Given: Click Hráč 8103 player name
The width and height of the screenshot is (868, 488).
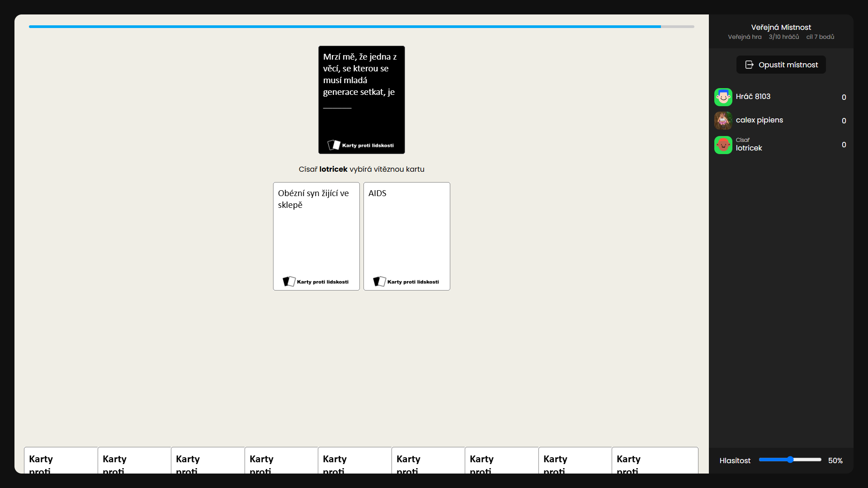Looking at the screenshot, I should coord(753,97).
